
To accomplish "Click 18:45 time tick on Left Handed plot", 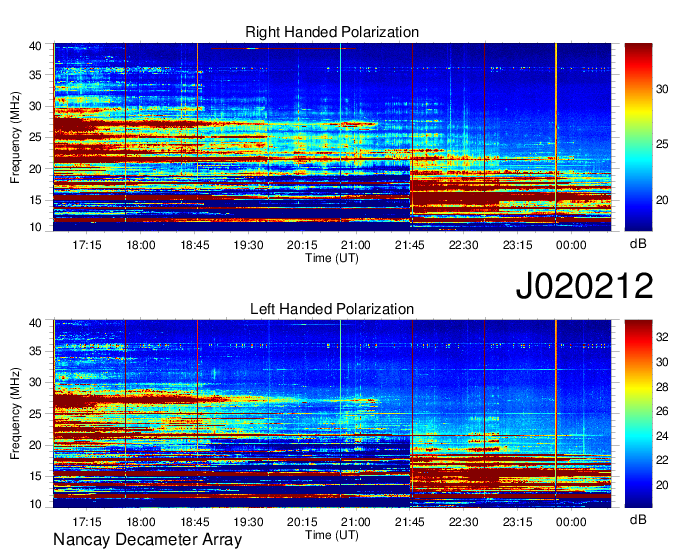I will tap(195, 522).
